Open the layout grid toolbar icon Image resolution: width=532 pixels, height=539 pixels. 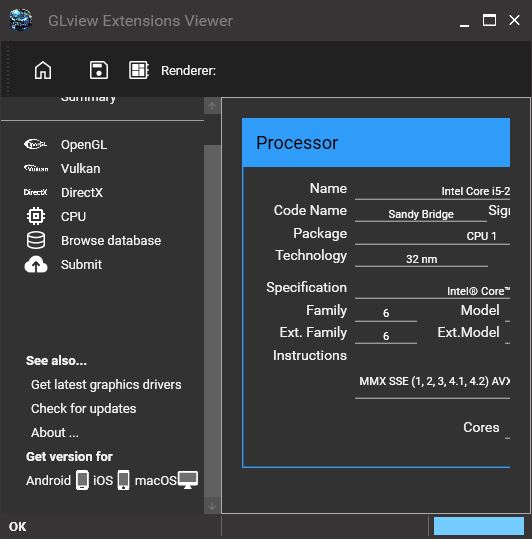click(138, 70)
